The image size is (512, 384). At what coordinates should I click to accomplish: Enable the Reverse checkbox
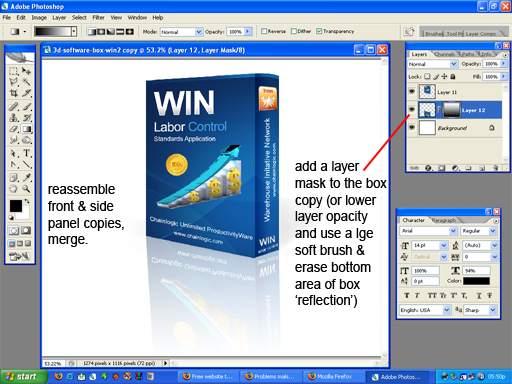(x=264, y=31)
